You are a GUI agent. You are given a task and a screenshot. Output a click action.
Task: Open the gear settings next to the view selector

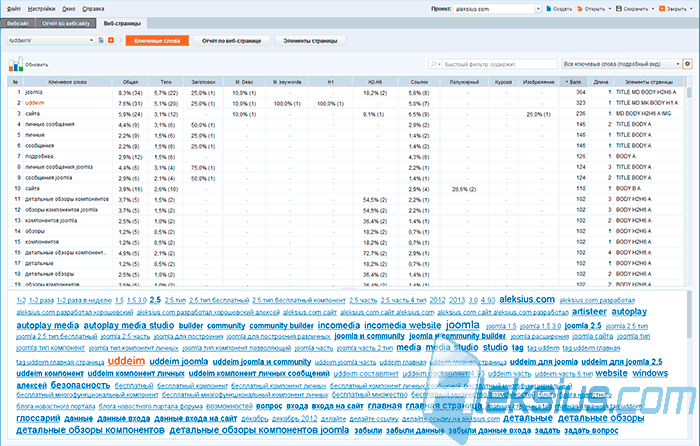688,64
